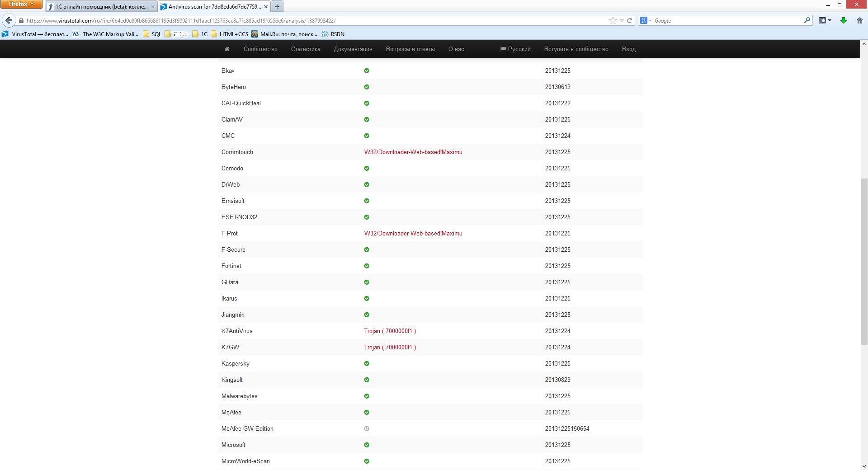Viewport: 868px width, 470px height.
Task: Click the search magnifier icon
Action: click(807, 20)
